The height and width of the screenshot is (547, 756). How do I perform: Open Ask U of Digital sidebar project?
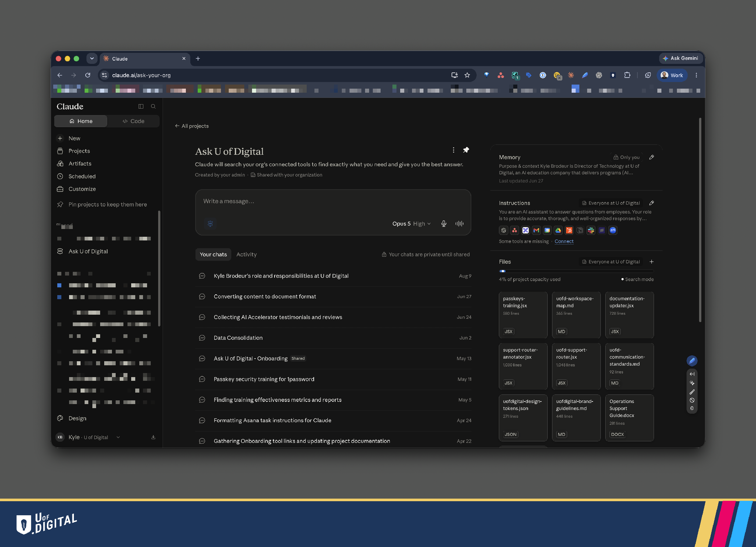point(88,251)
